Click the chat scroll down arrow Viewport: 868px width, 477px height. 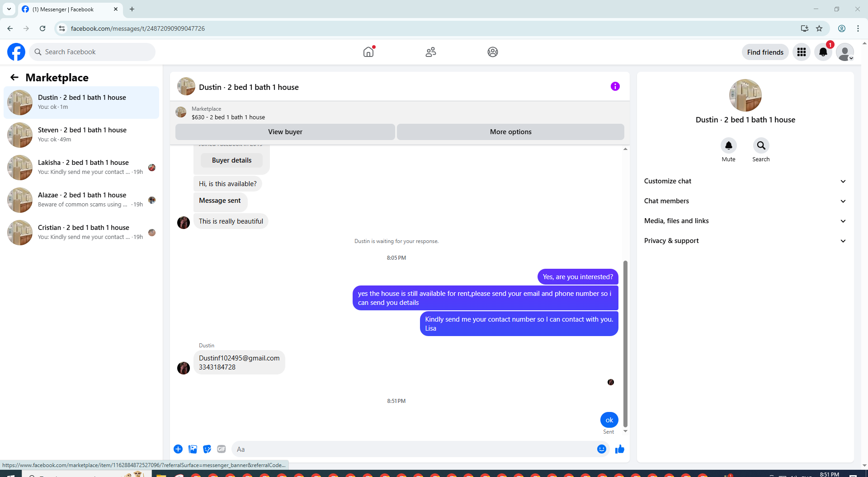(x=625, y=431)
